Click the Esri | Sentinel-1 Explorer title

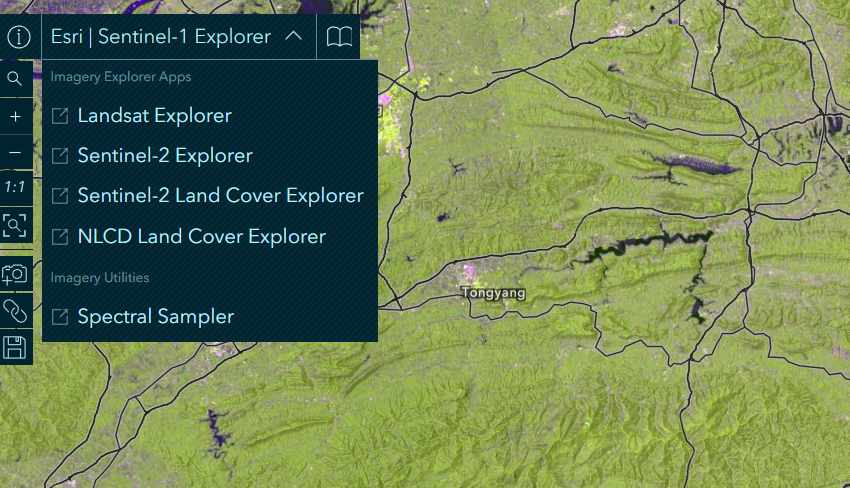pos(160,36)
